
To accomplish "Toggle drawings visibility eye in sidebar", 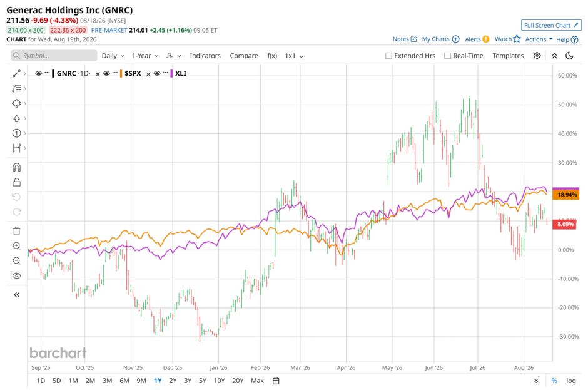I will click(16, 276).
